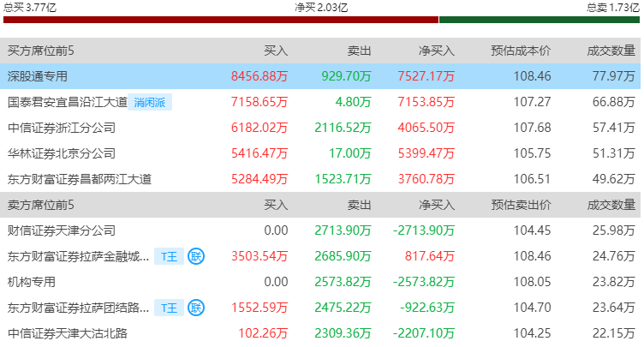Click 成交数量 header in buyer table
The image size is (644, 347).
[611, 51]
